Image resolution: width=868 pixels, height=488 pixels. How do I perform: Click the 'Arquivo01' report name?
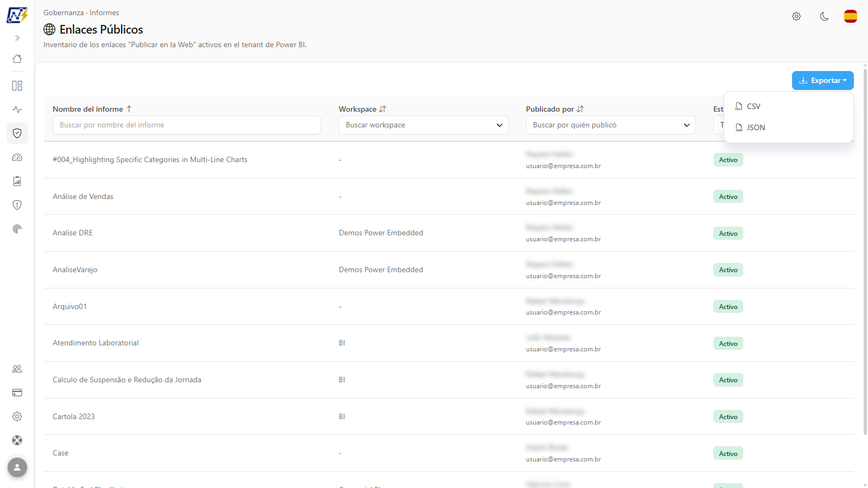[x=69, y=306]
